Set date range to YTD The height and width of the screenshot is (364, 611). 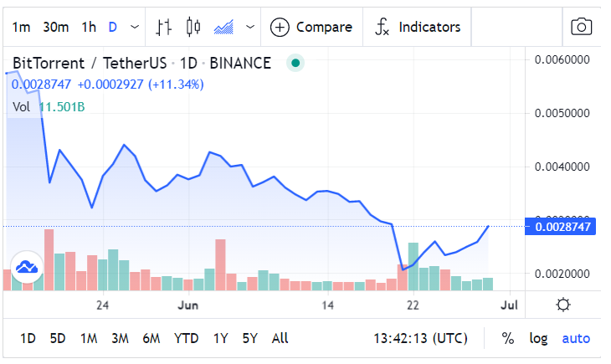coord(187,338)
